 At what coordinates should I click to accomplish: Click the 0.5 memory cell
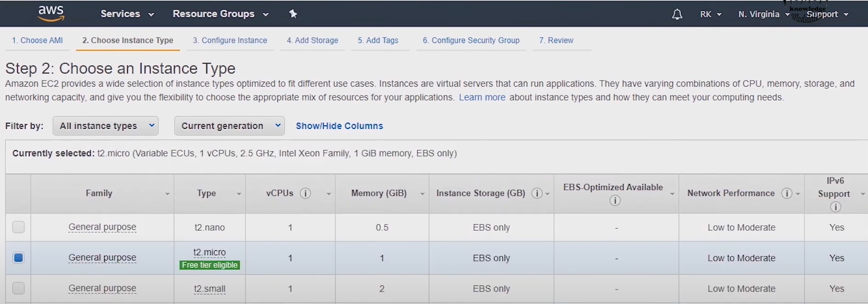click(x=382, y=228)
